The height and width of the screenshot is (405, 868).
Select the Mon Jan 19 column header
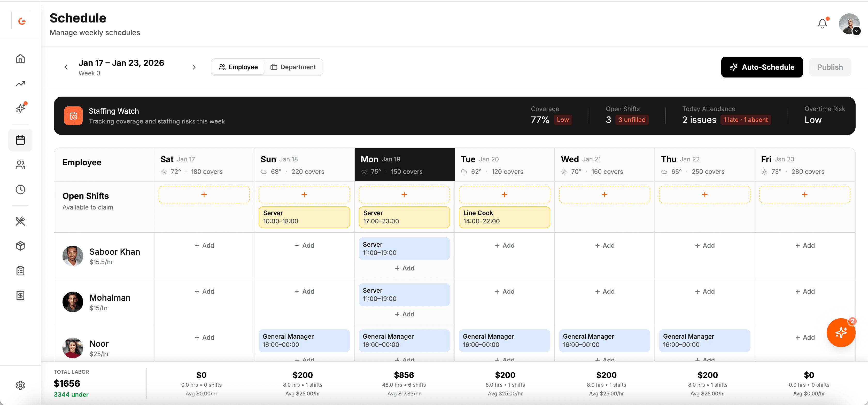tap(404, 165)
